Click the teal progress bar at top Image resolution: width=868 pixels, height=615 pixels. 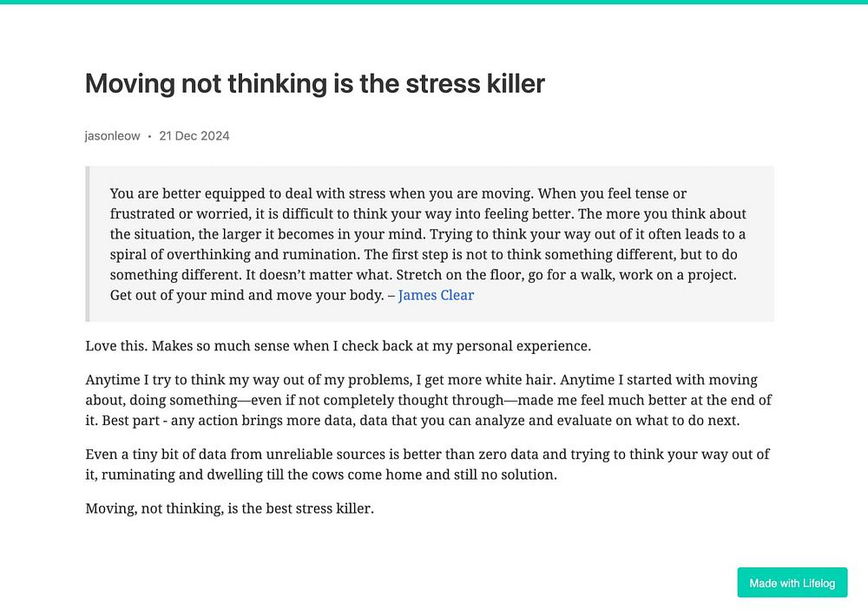click(x=434, y=2)
